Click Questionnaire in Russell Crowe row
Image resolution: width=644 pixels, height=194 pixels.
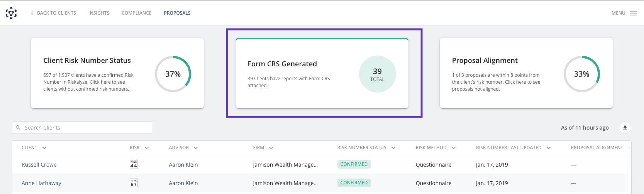point(434,165)
